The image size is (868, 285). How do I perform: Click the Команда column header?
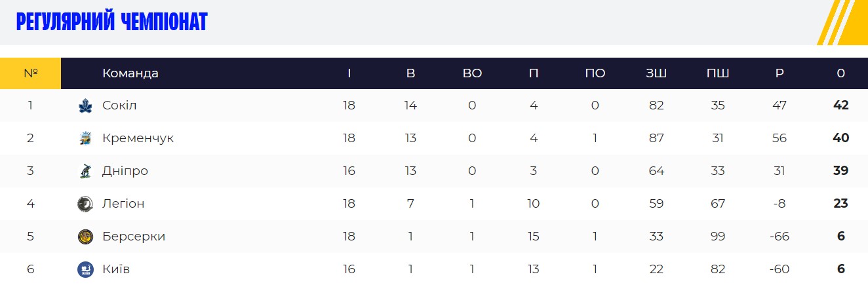130,73
